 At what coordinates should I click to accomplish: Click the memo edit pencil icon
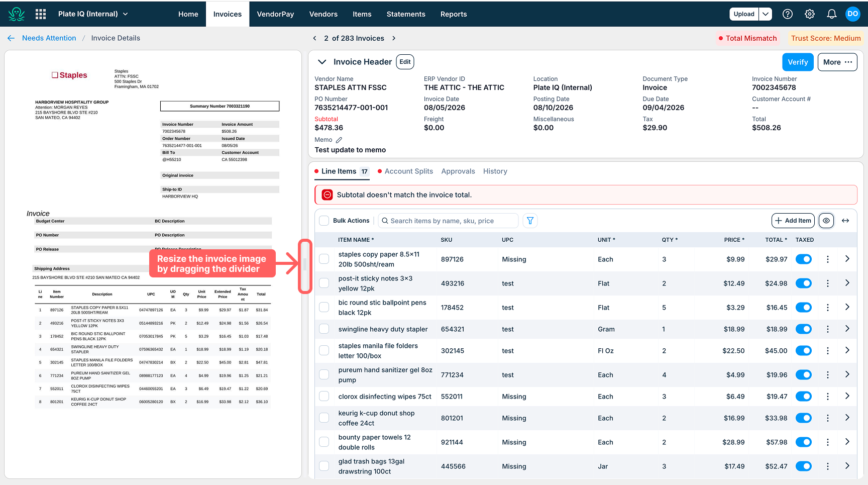(x=339, y=140)
